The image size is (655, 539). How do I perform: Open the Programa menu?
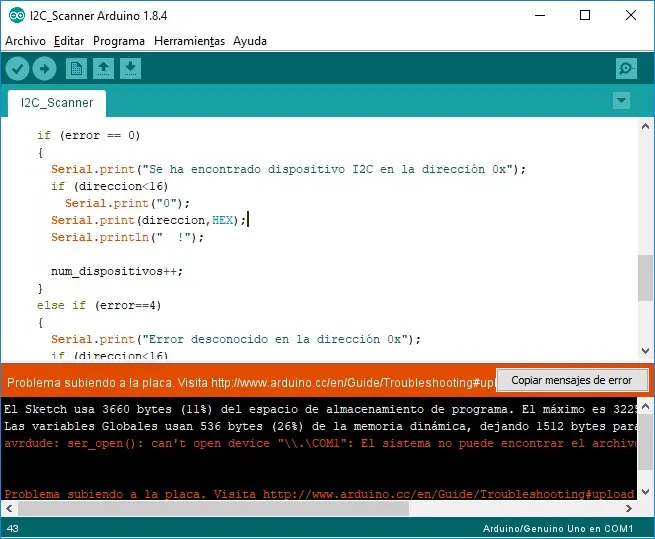[x=119, y=41]
